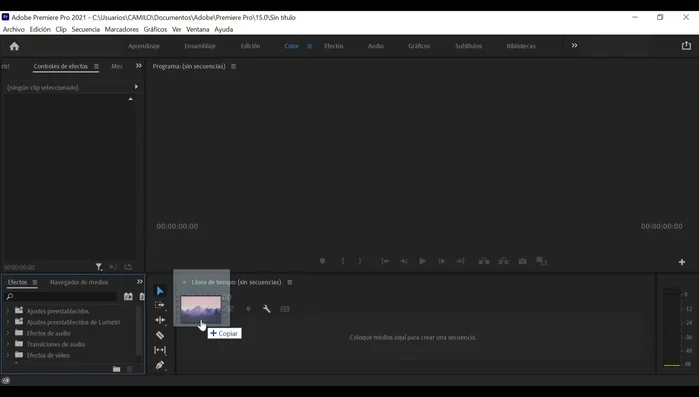
Task: Show more workspaces overflow chevrons
Action: click(x=574, y=45)
